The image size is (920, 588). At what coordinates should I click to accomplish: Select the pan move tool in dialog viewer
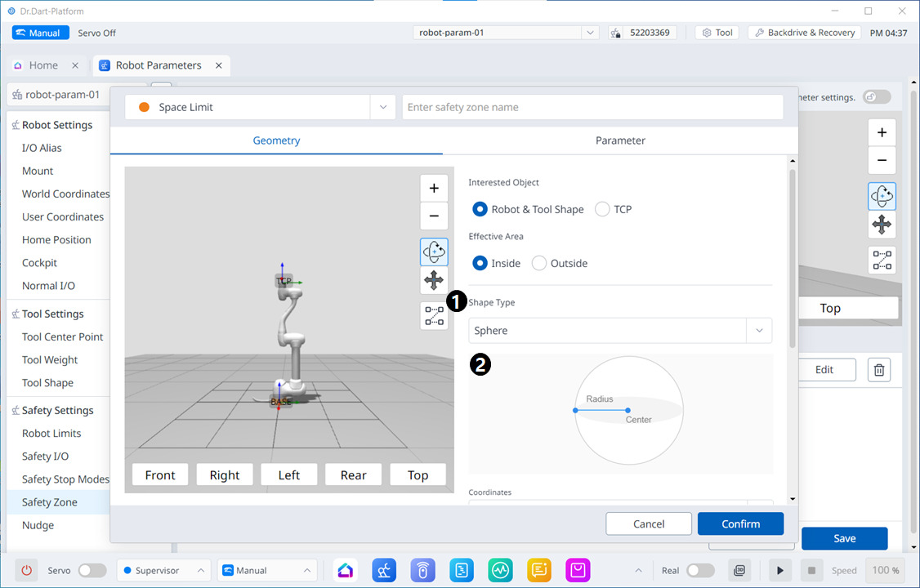434,281
